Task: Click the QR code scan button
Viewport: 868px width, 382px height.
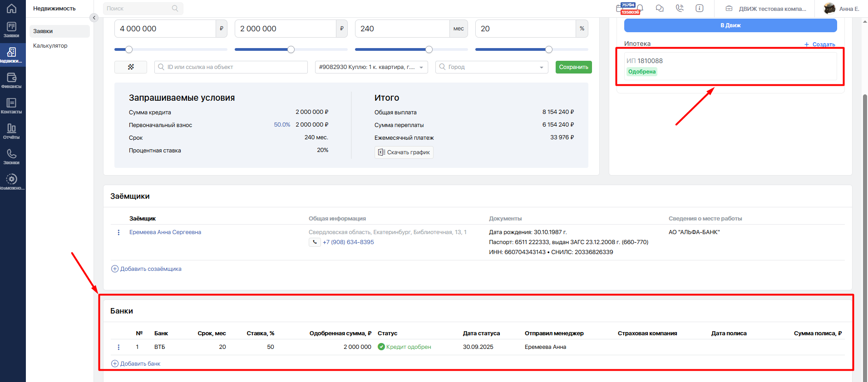Action: (131, 67)
